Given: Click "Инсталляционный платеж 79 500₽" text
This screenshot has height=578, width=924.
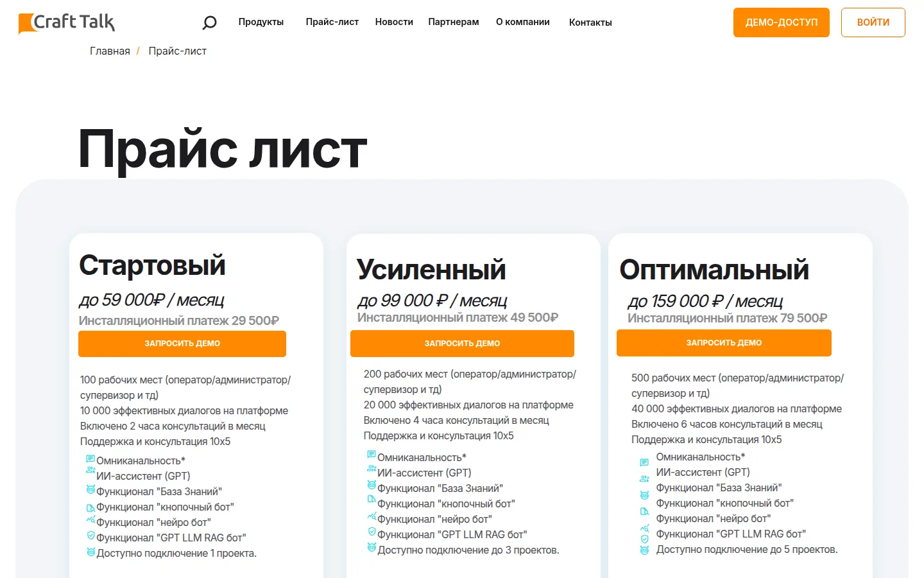Looking at the screenshot, I should point(728,318).
